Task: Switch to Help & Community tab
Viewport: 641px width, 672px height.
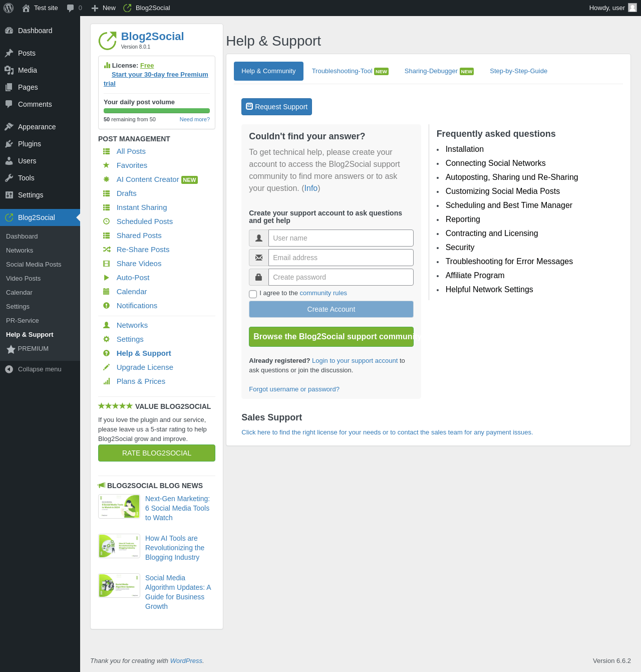Action: pyautogui.click(x=268, y=71)
